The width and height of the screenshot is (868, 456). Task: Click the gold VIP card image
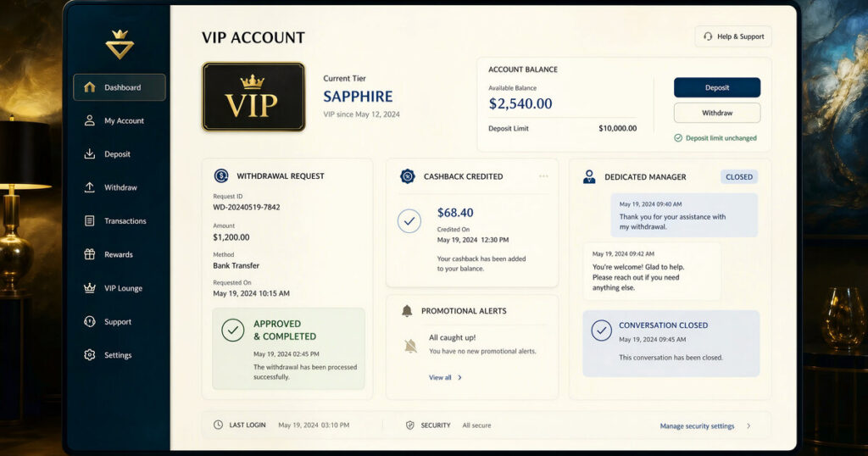(253, 97)
